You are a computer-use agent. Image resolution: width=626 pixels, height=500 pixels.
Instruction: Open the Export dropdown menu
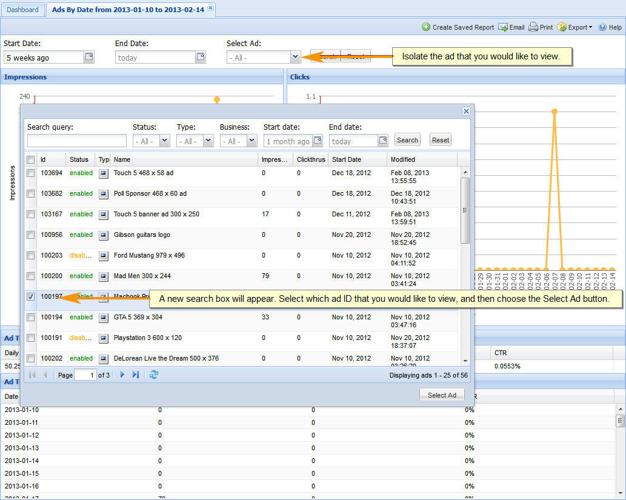point(575,27)
